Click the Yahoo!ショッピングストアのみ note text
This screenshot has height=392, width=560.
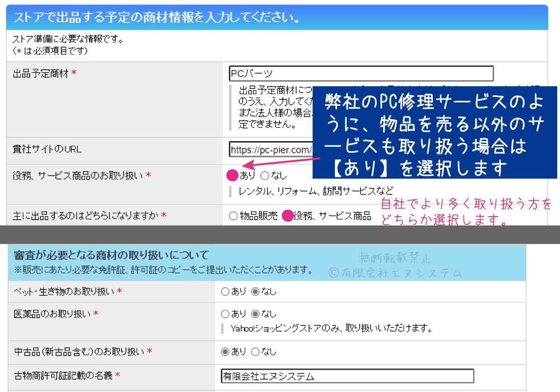tap(332, 328)
